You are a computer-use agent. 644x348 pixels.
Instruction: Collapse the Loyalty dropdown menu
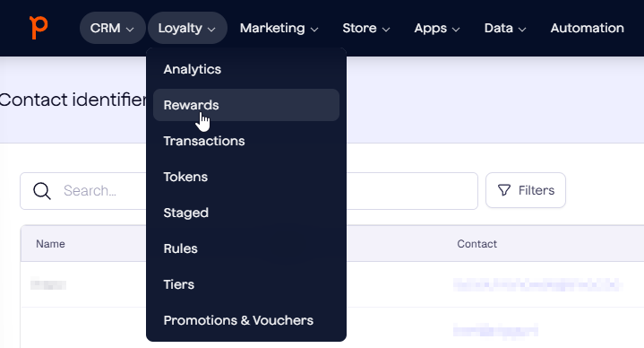point(187,28)
